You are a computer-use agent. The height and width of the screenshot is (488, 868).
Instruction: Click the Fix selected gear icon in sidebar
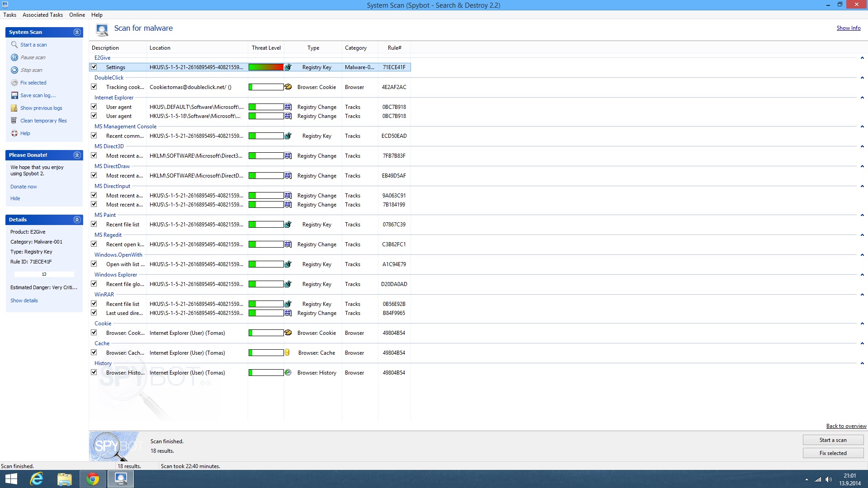point(14,83)
